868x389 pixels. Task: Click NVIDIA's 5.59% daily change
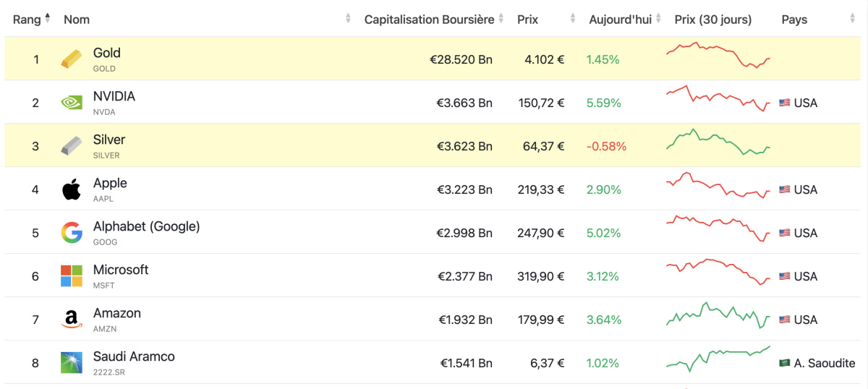[604, 103]
